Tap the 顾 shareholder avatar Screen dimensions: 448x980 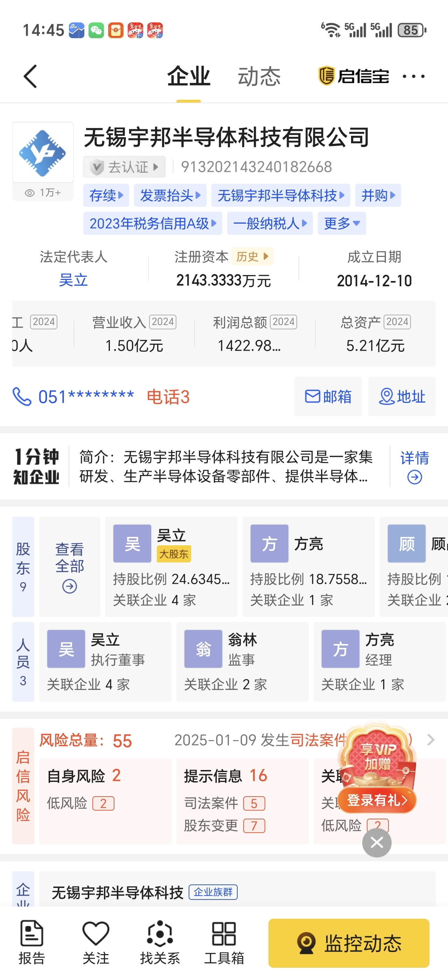[407, 543]
